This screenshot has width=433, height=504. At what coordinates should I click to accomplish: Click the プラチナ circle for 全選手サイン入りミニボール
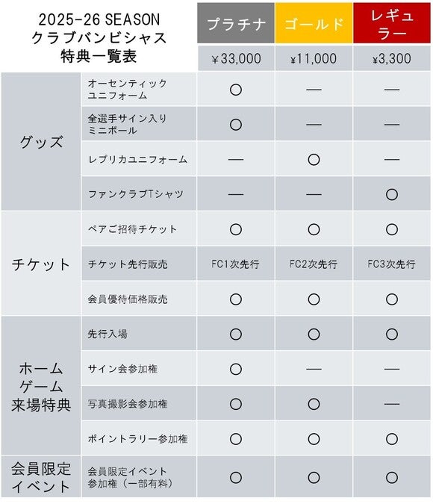click(236, 125)
